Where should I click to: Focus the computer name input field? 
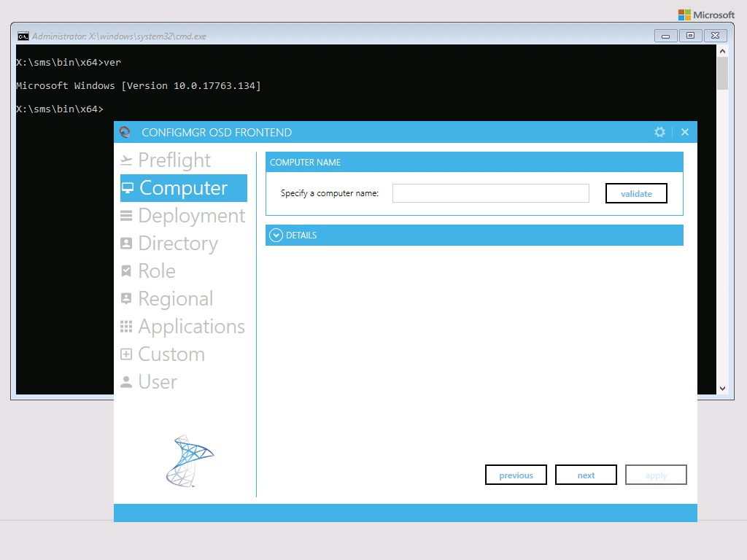[x=491, y=193]
